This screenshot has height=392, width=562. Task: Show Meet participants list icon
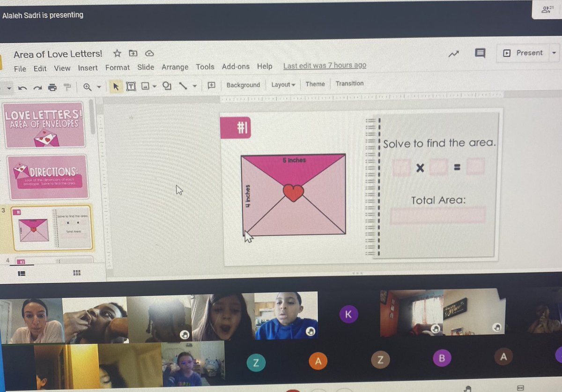point(546,9)
